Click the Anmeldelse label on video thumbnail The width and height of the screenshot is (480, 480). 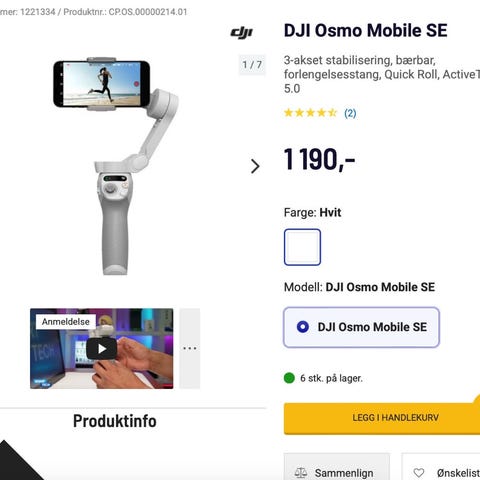point(66,322)
